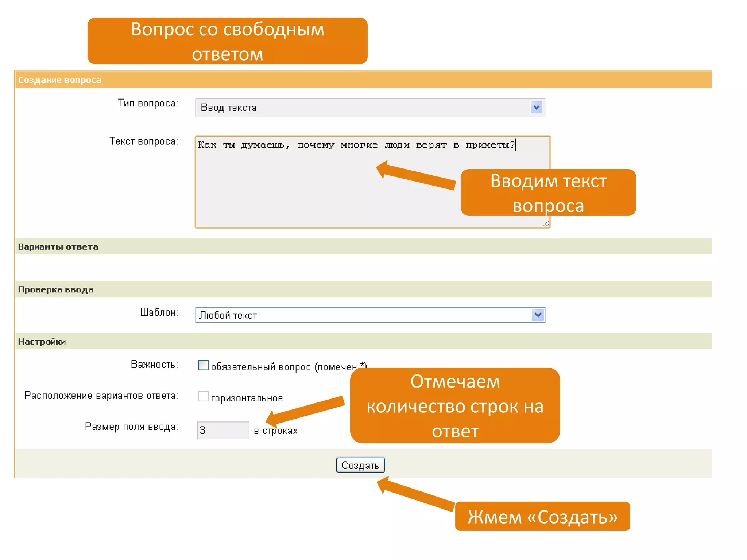Click the 'Создание вопроса' header bar
Viewport: 747px width, 560px height.
coord(60,80)
